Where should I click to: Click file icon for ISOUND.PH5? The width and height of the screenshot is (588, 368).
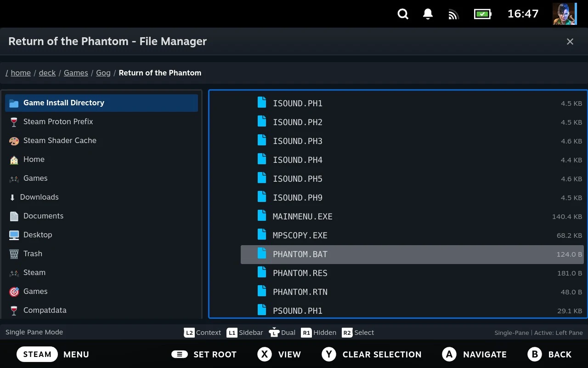262,178
